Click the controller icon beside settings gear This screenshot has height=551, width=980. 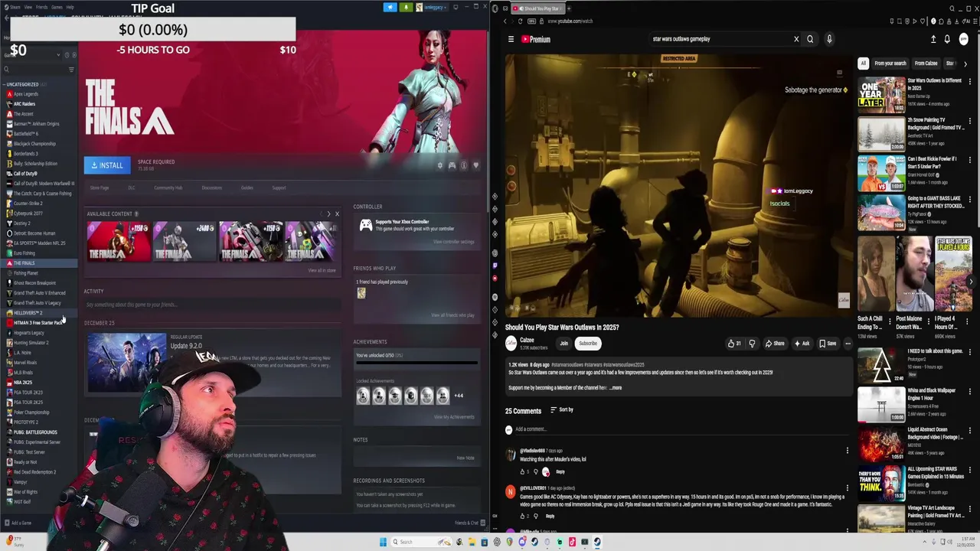(452, 165)
